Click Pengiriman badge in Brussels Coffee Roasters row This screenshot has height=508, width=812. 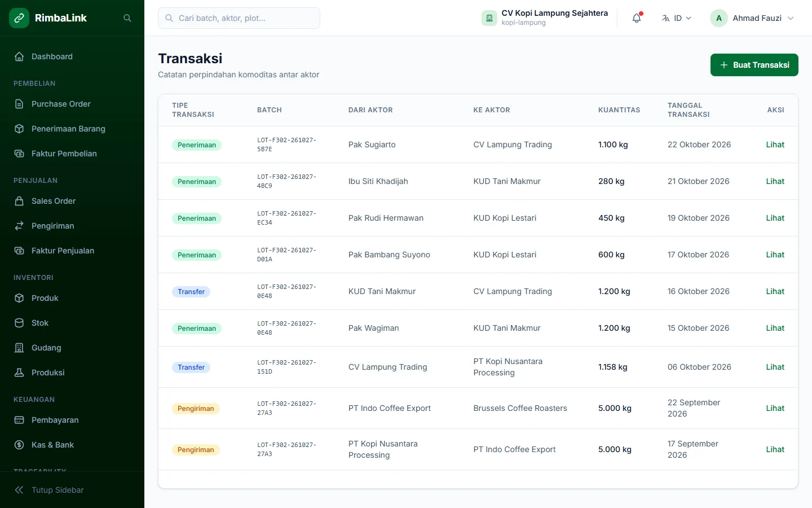[196, 409]
